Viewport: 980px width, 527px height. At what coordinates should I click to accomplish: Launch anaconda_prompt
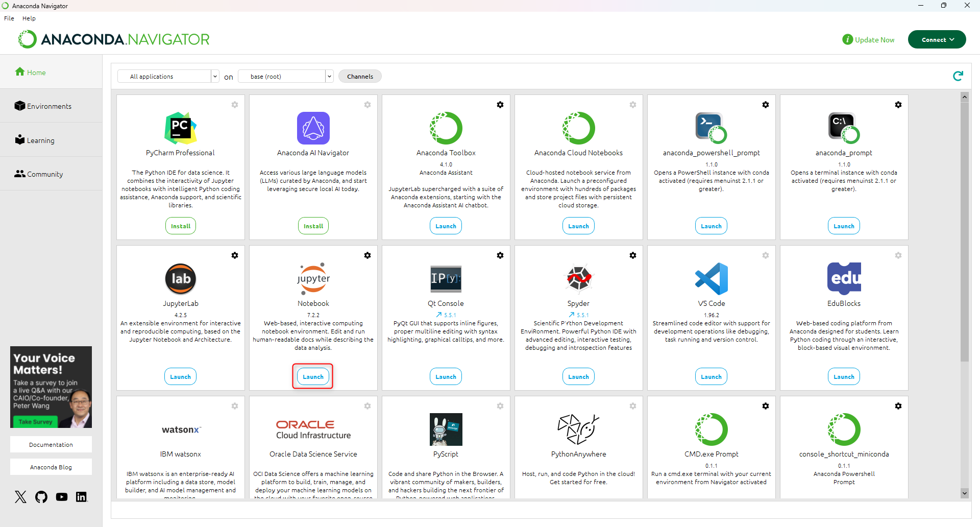[x=844, y=226]
